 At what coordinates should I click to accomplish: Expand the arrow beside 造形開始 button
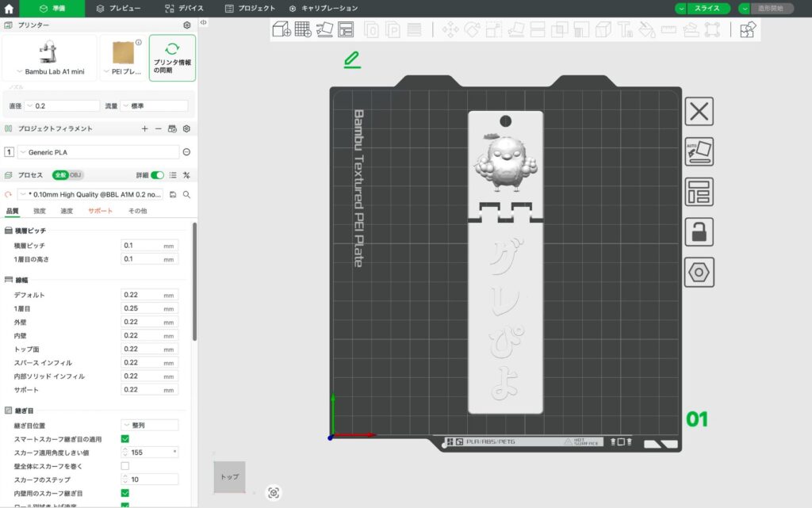coord(744,8)
